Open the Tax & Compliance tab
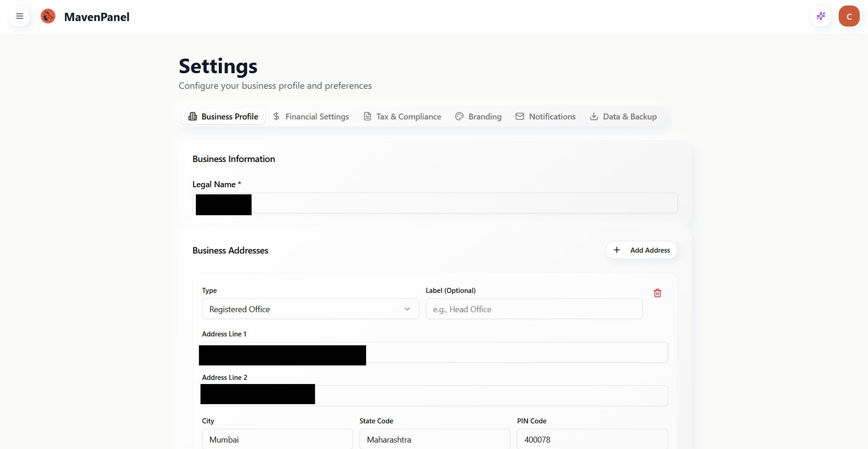The width and height of the screenshot is (868, 449). (x=402, y=116)
